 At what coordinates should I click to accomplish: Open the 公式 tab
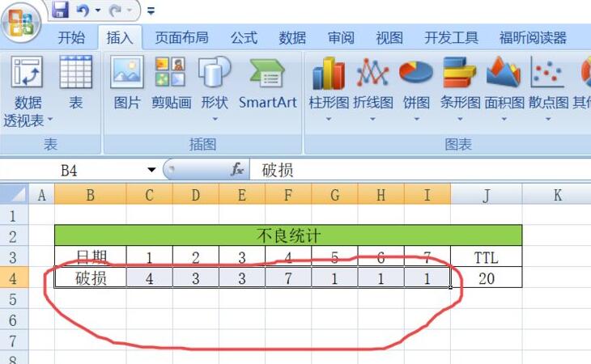click(244, 38)
